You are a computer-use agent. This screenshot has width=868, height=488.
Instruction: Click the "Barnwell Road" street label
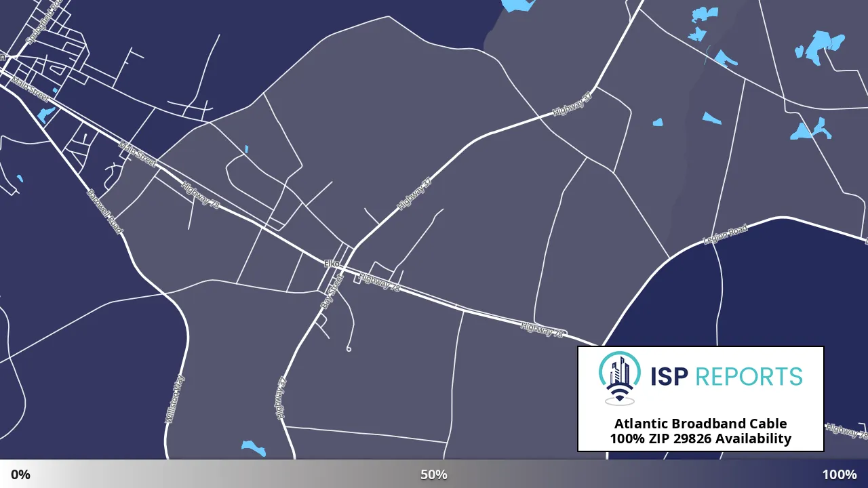(x=105, y=211)
